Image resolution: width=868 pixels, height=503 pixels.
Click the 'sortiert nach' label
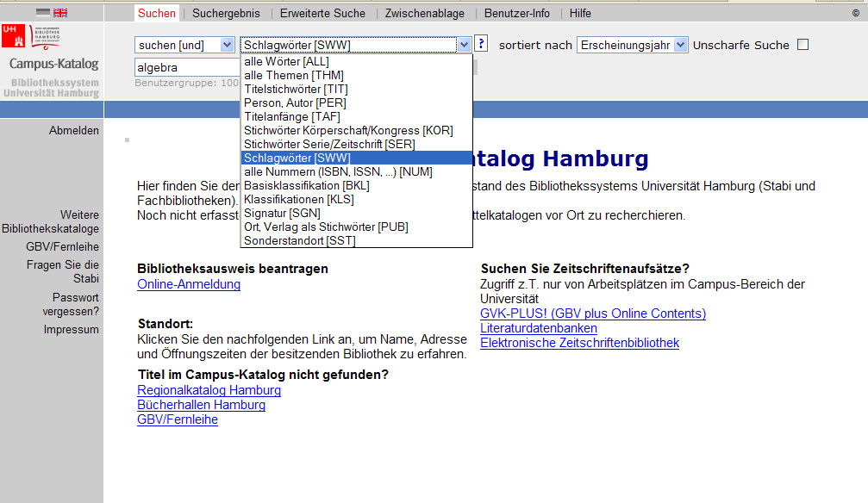[x=535, y=46]
